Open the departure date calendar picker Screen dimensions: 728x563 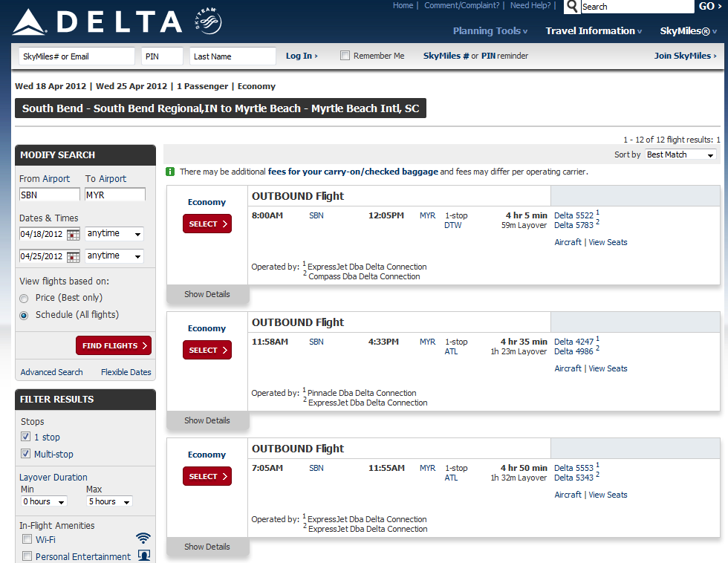(x=75, y=234)
